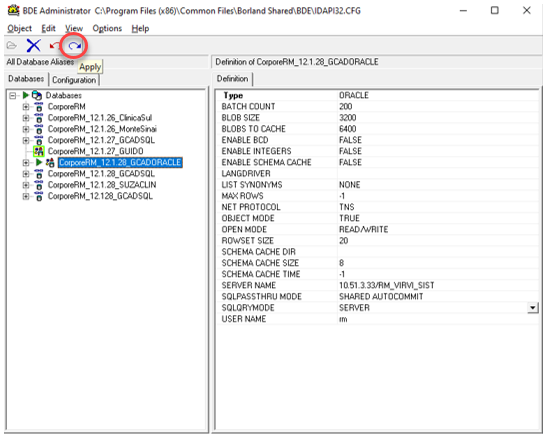The image size is (543, 434).
Task: Select the CorporeRM_12.1.26_MonteSinai alias
Action: 102,129
